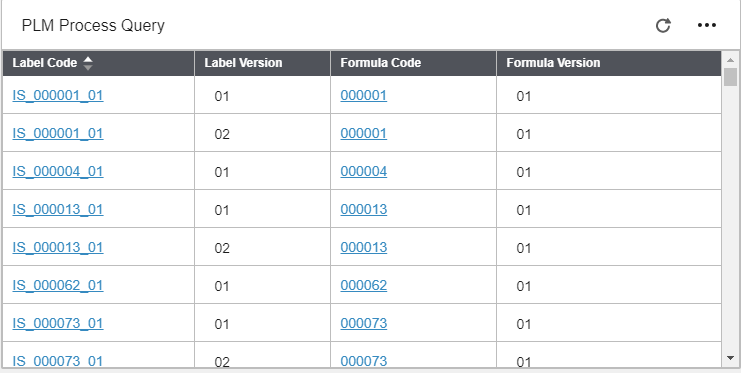Click the scrollbar up arrow
Screen dimensions: 741x373
[x=730, y=60]
